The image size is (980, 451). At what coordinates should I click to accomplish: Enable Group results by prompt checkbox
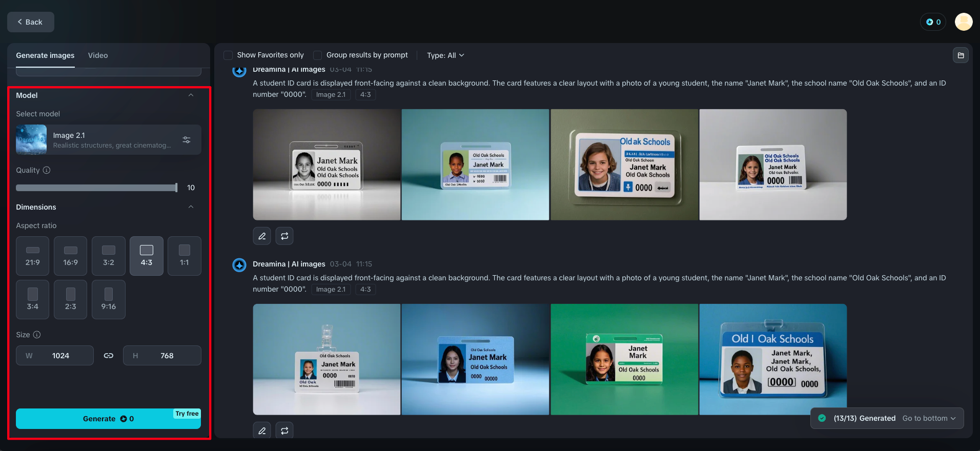(318, 55)
